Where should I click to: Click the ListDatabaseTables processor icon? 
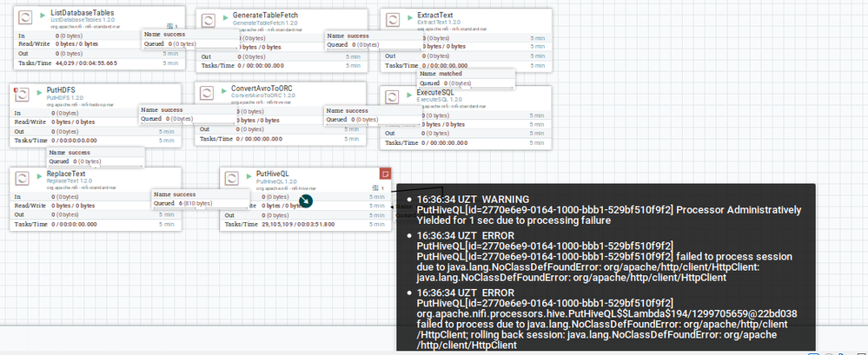click(25, 17)
